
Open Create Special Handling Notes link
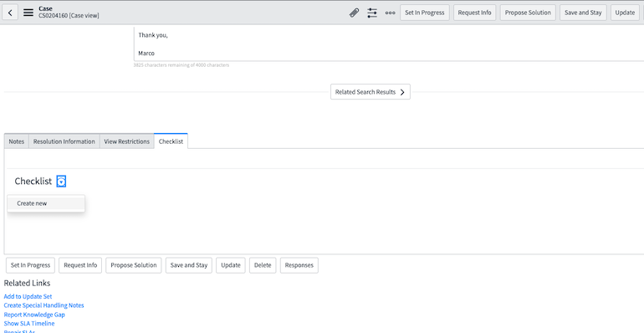pos(44,305)
